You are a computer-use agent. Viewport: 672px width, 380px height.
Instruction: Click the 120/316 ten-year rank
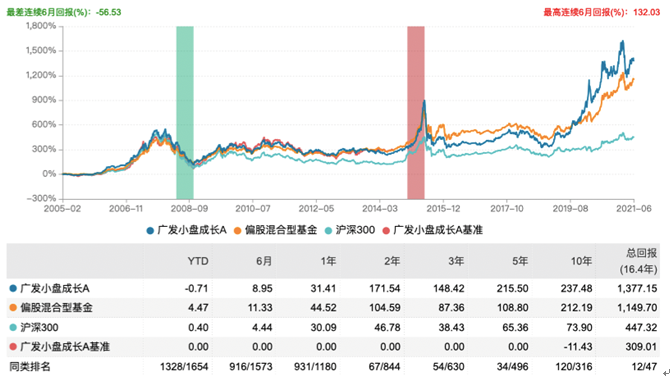click(x=573, y=367)
